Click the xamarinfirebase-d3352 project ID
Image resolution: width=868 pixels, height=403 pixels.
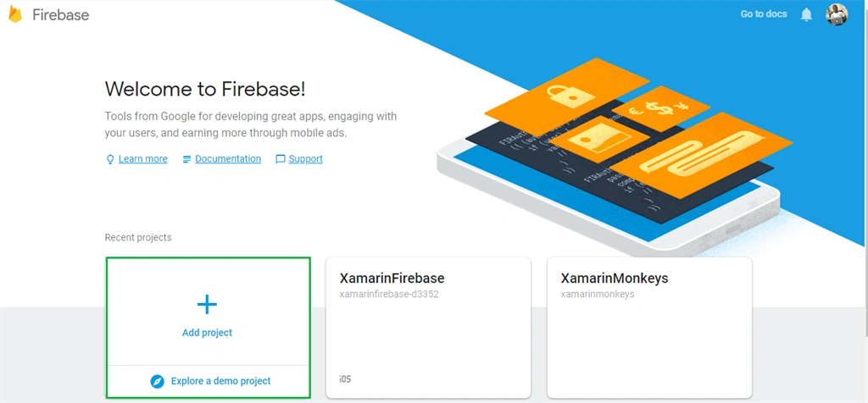tap(389, 294)
